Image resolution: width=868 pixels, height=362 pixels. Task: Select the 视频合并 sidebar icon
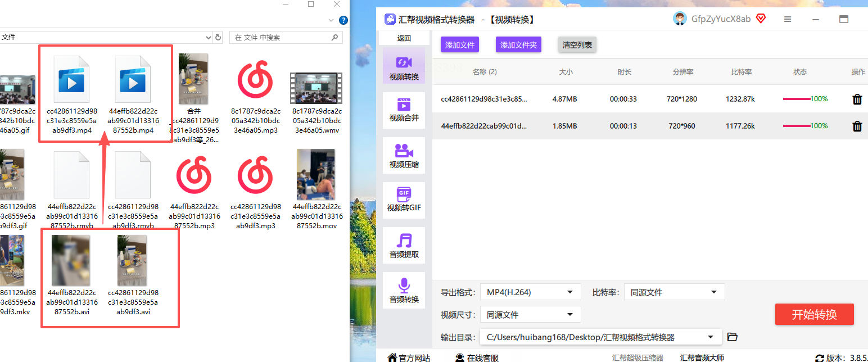pyautogui.click(x=404, y=110)
